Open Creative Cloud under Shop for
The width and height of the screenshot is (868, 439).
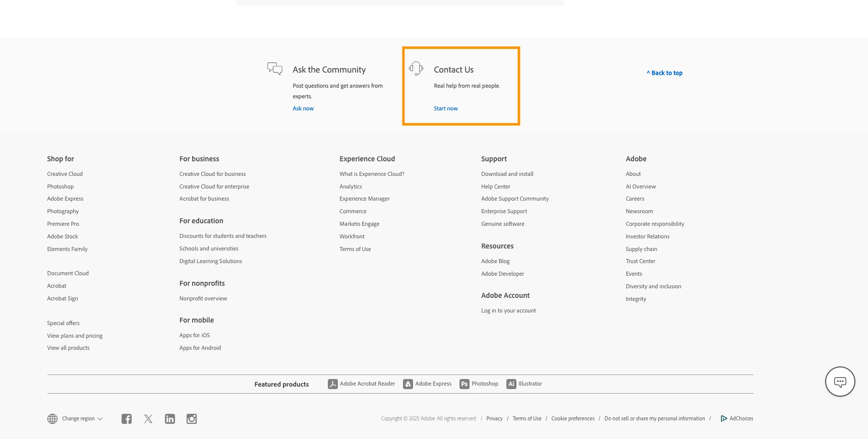click(65, 174)
